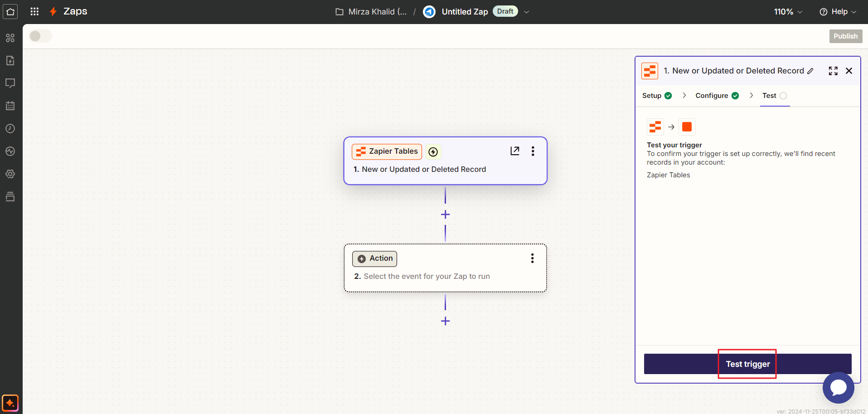Screen dimensions: 868x414
Task: Open three-dot menu on Action step
Action: pos(533,258)
